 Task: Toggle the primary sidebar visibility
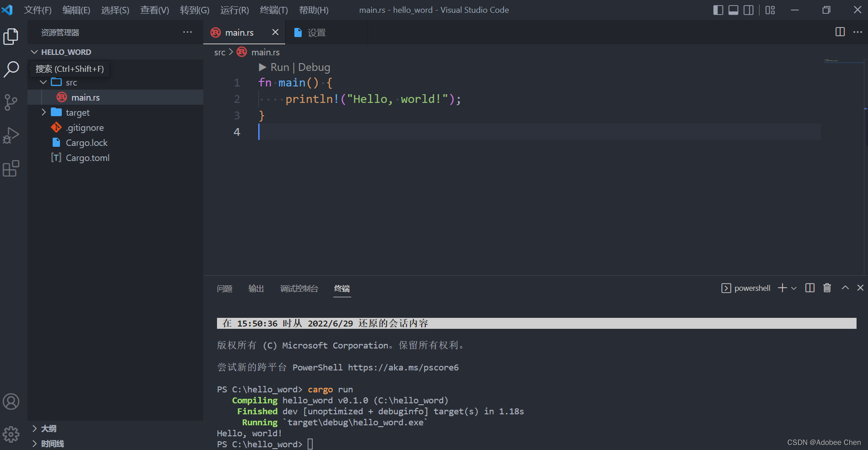coord(717,10)
